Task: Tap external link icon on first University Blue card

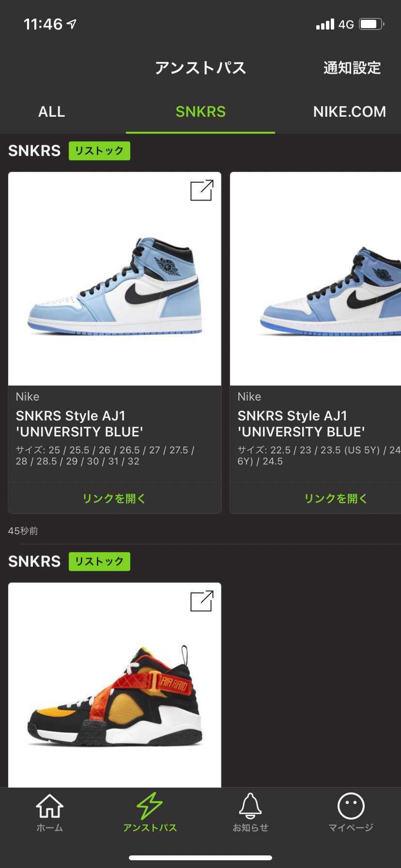Action: pyautogui.click(x=201, y=190)
